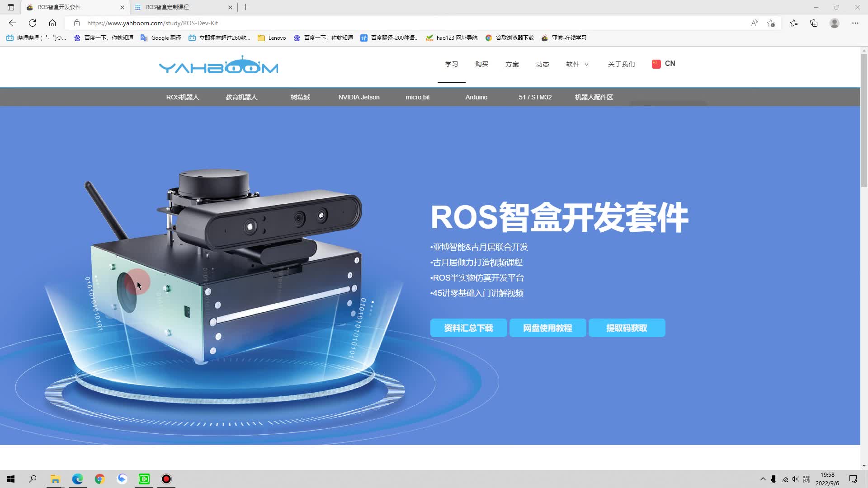This screenshot has width=868, height=488.
Task: Select the NVIDIA Jetson category
Action: click(359, 97)
